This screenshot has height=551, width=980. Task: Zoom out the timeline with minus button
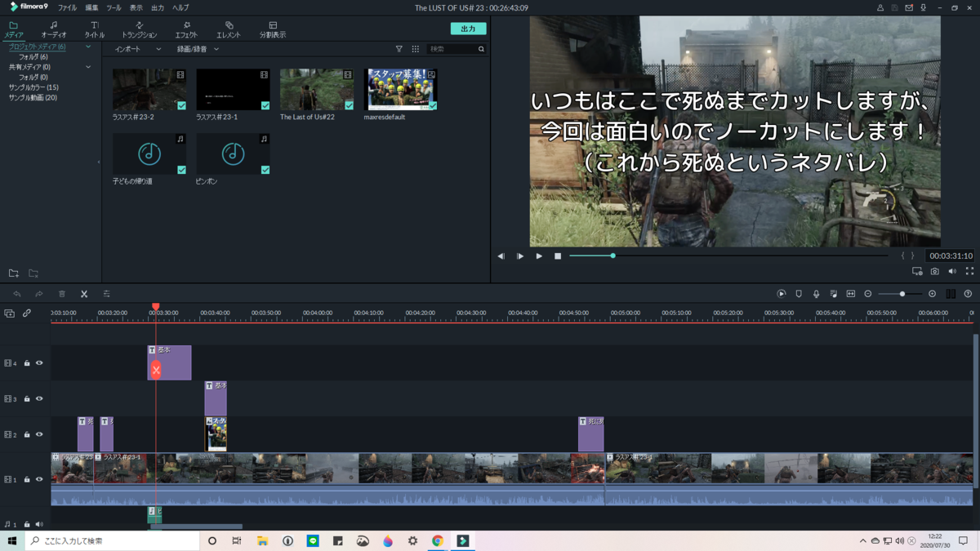click(868, 294)
